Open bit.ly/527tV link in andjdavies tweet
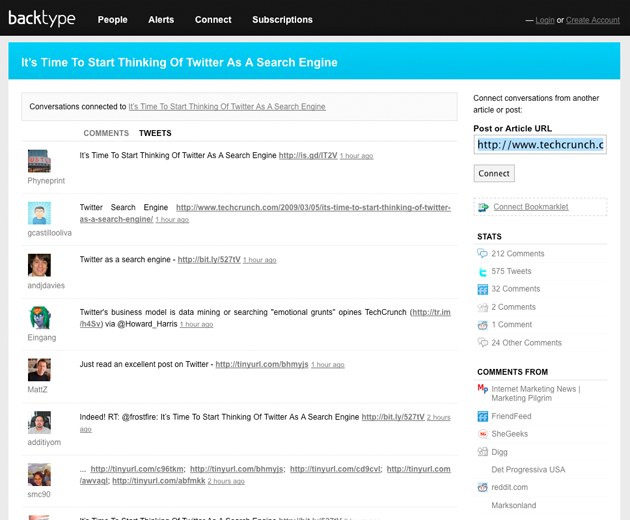The width and height of the screenshot is (630, 520). [x=209, y=260]
